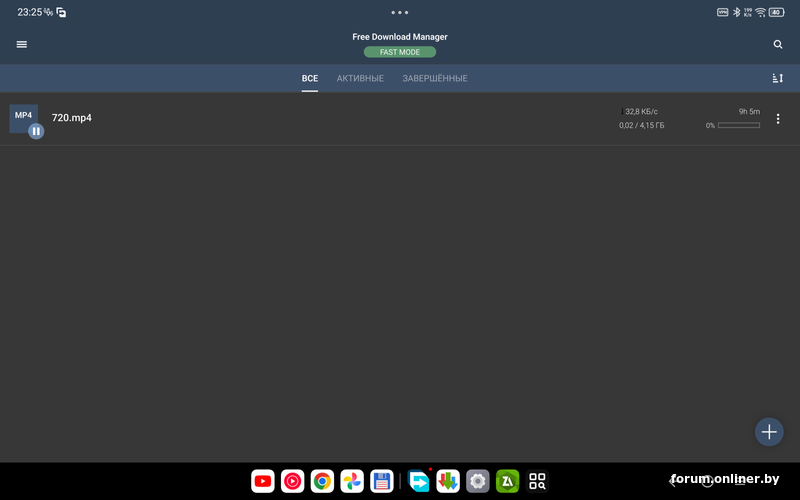Open the YouTube Music app in the dock

point(292,481)
